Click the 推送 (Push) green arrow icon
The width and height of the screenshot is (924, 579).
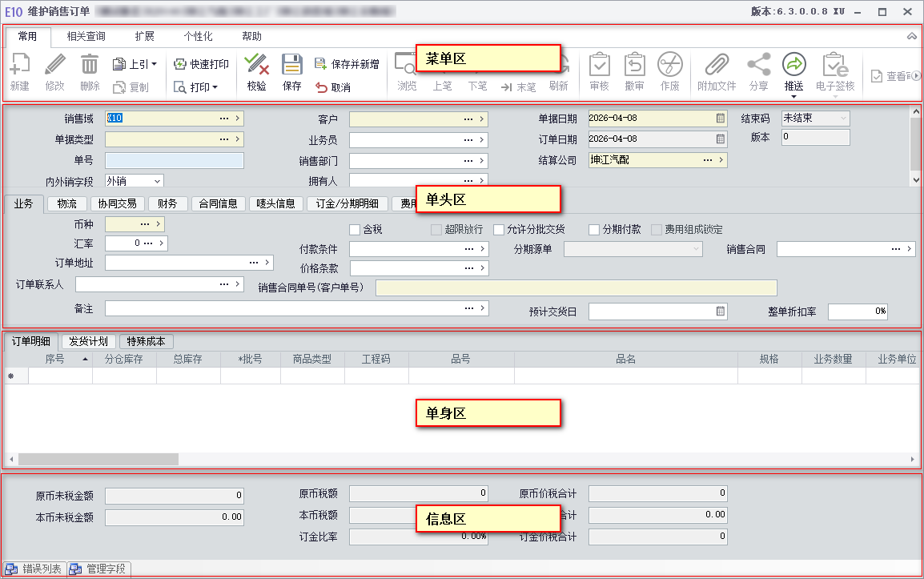793,65
